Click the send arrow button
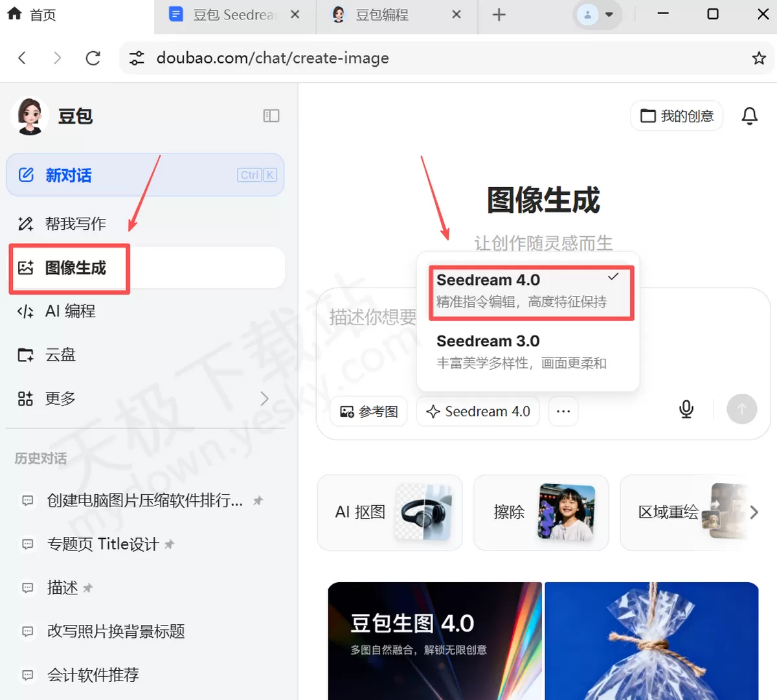This screenshot has height=700, width=777. pyautogui.click(x=742, y=409)
